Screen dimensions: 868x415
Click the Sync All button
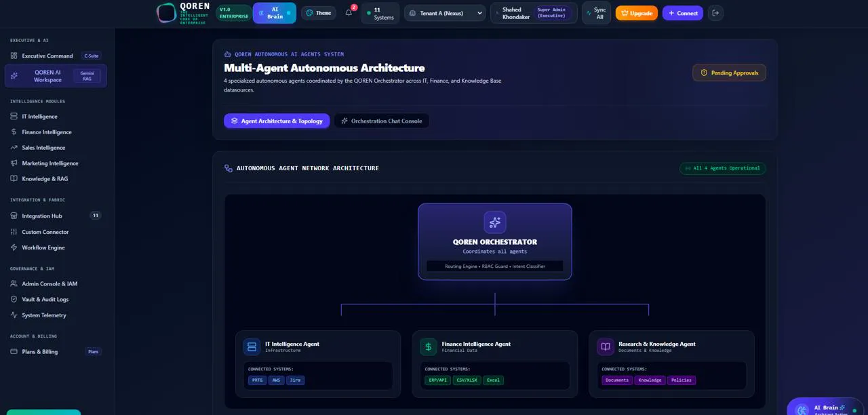tap(596, 13)
